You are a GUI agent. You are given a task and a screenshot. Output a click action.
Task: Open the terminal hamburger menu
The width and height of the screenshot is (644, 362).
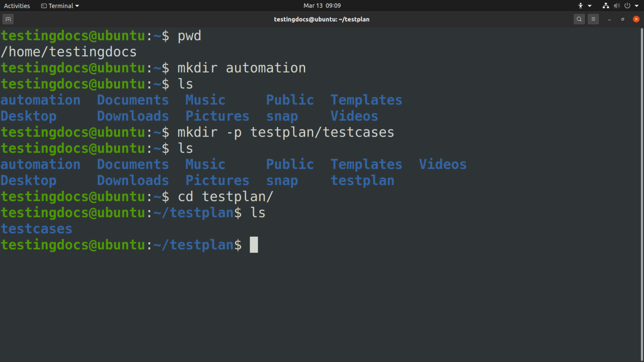[593, 19]
